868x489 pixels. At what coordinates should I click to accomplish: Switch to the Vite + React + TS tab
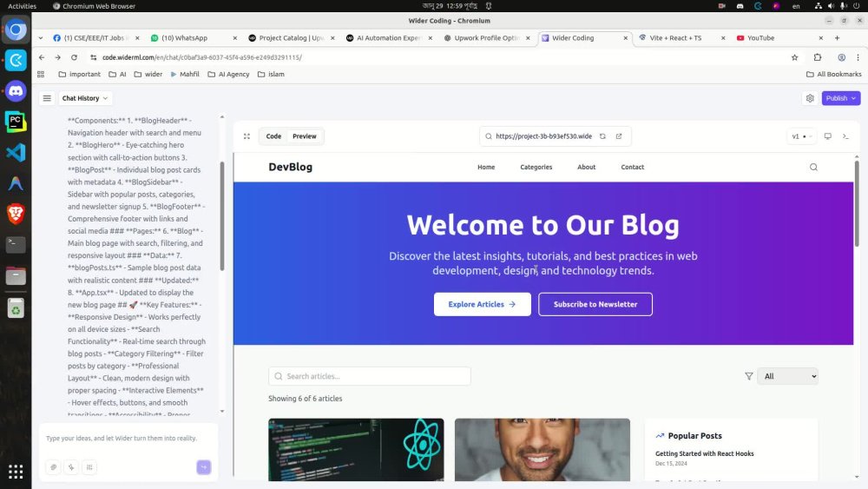[681, 37]
